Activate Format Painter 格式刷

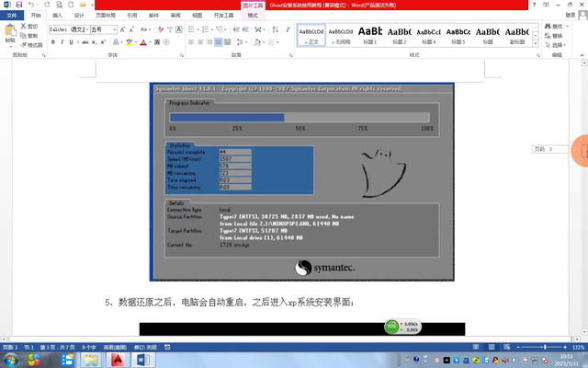click(x=31, y=45)
